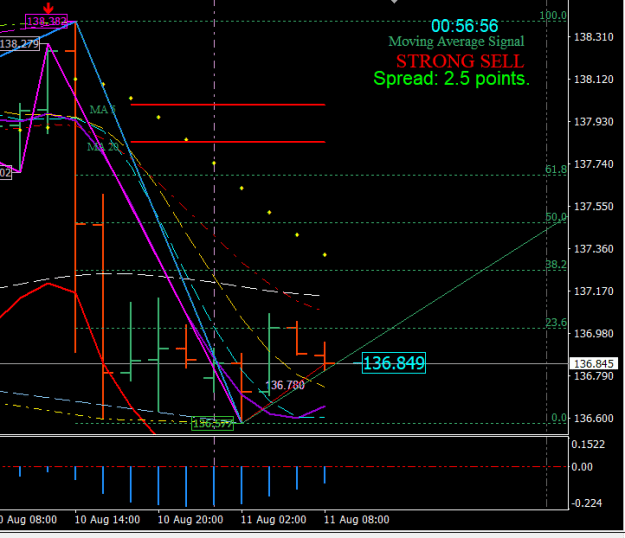Click the 11 Aug 08:00 time label
The width and height of the screenshot is (625, 538).
[356, 520]
